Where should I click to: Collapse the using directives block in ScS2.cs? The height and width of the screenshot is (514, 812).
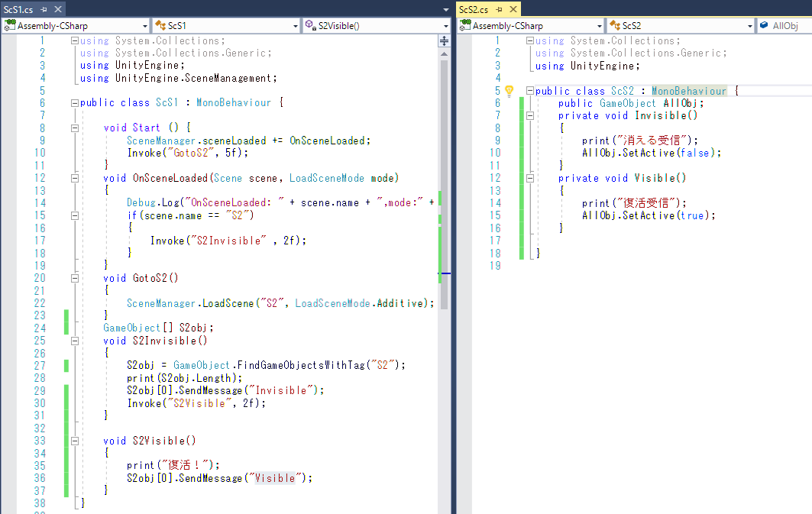pyautogui.click(x=530, y=40)
